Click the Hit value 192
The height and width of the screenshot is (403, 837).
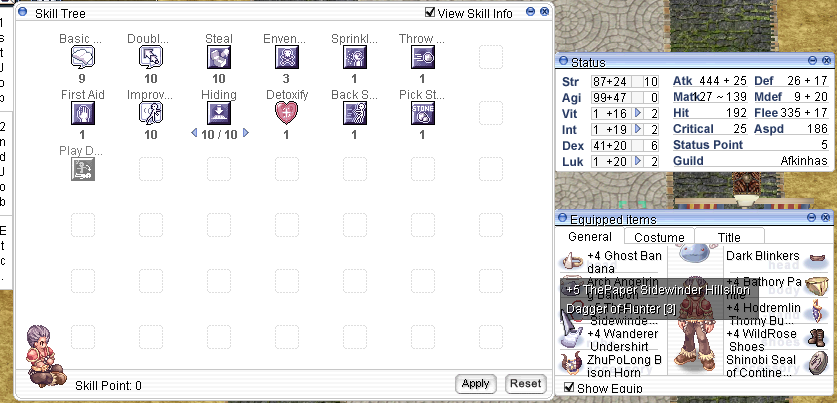[x=737, y=113]
